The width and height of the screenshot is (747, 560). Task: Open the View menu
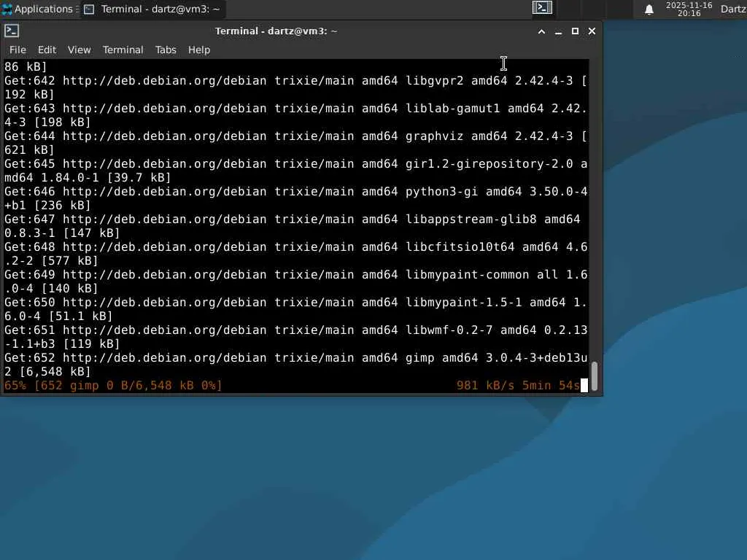click(x=79, y=50)
